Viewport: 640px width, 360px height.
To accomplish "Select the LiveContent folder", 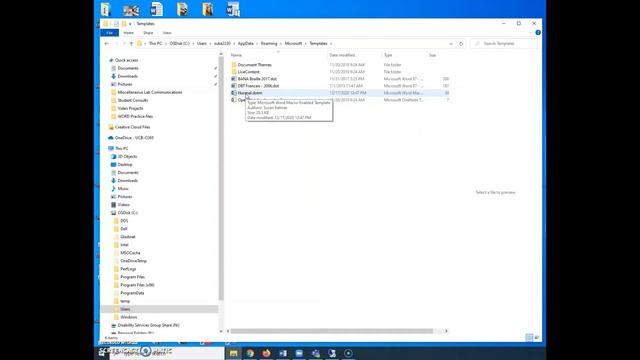I will [249, 72].
